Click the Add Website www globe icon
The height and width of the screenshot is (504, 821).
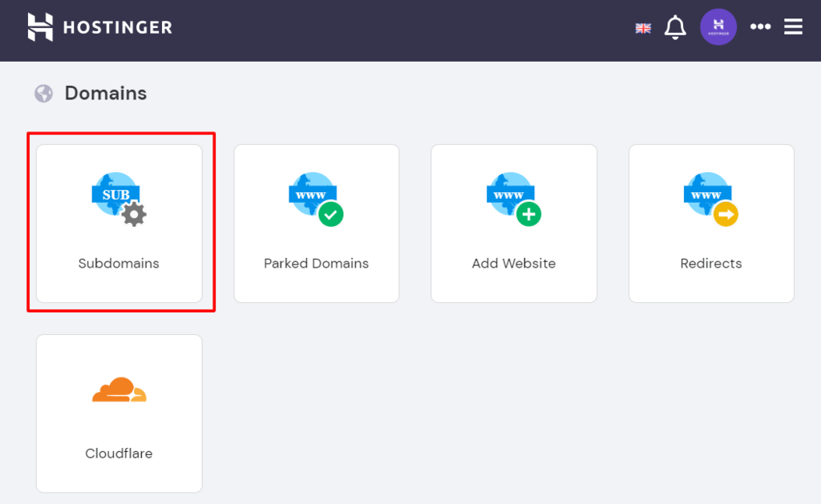point(514,200)
